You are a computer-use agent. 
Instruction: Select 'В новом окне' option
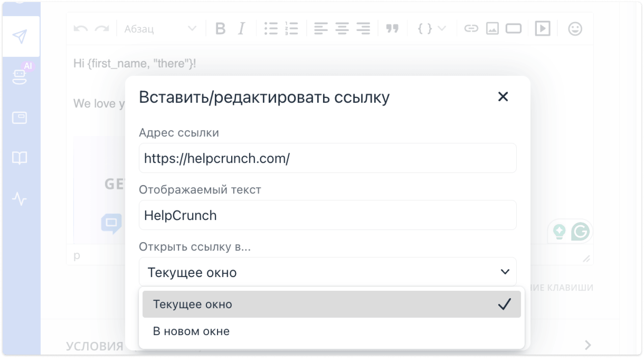click(x=192, y=331)
